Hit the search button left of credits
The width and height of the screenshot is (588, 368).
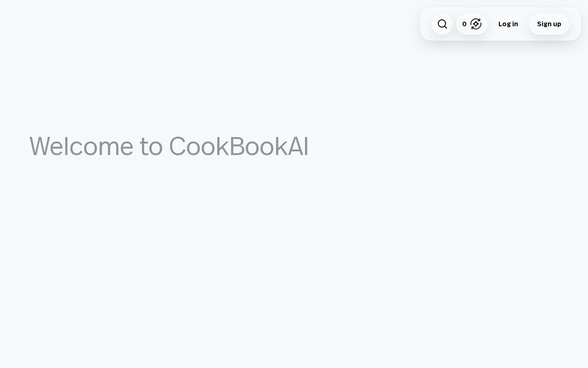(x=442, y=24)
